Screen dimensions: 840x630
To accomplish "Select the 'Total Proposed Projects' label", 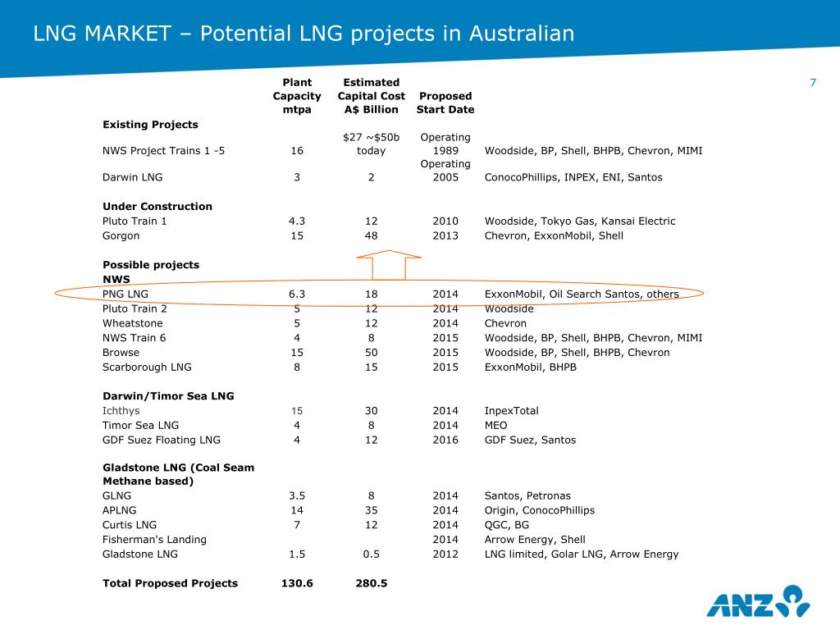I will pyautogui.click(x=170, y=583).
